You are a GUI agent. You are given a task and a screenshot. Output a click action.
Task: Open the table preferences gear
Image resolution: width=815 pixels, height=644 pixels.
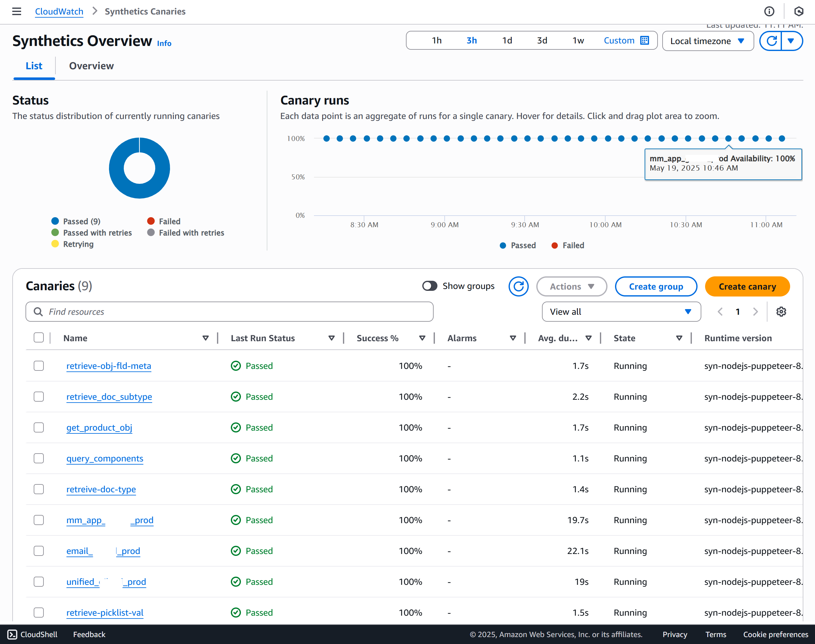[781, 311]
